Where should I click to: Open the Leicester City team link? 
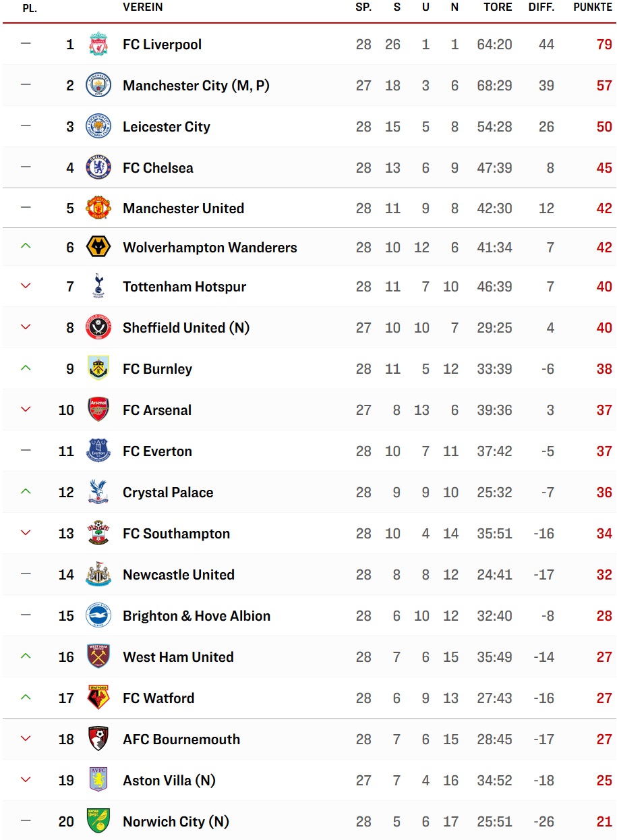[x=167, y=127]
